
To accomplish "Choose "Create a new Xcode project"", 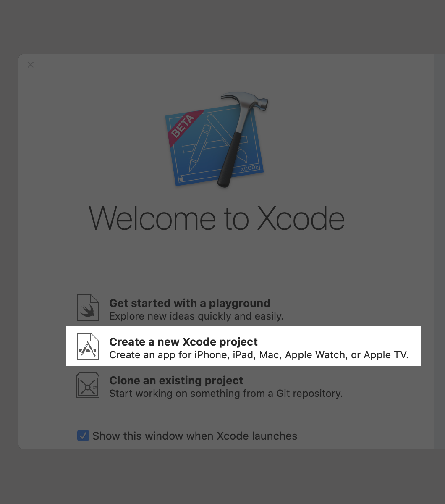I will 183,342.
